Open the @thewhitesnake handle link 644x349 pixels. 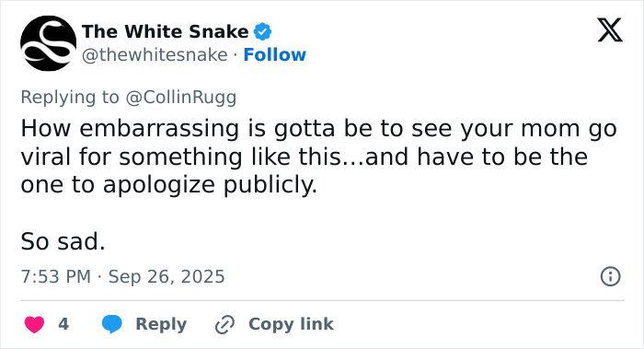pyautogui.click(x=155, y=54)
